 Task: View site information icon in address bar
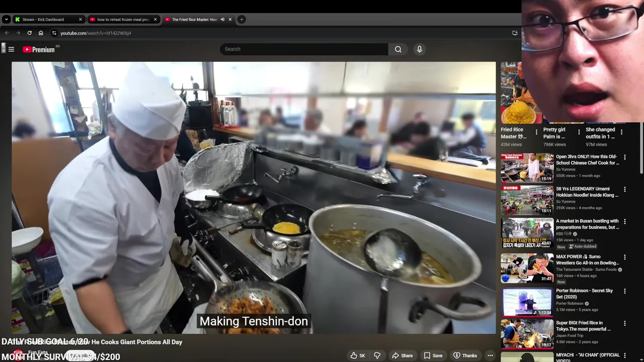[54, 33]
